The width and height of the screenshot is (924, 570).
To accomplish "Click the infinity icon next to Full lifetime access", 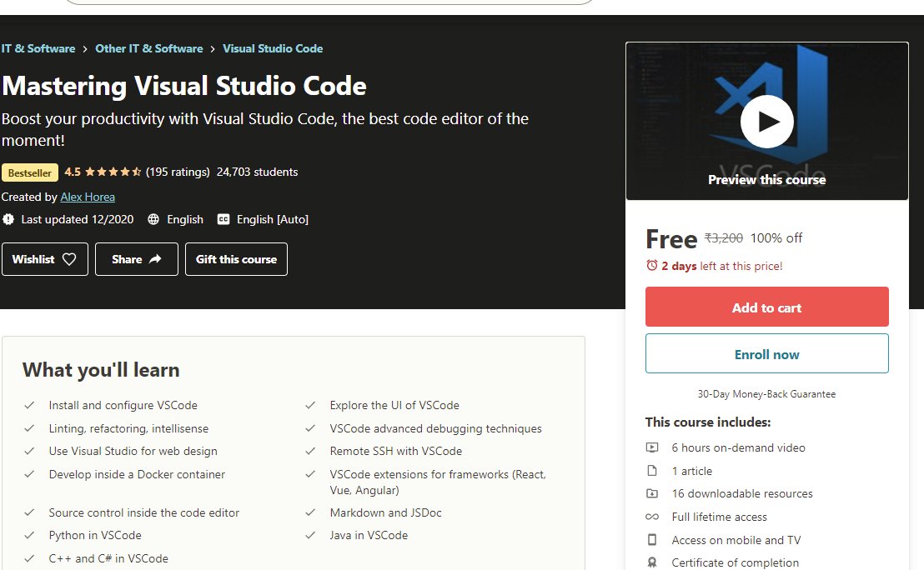I will pos(652,517).
